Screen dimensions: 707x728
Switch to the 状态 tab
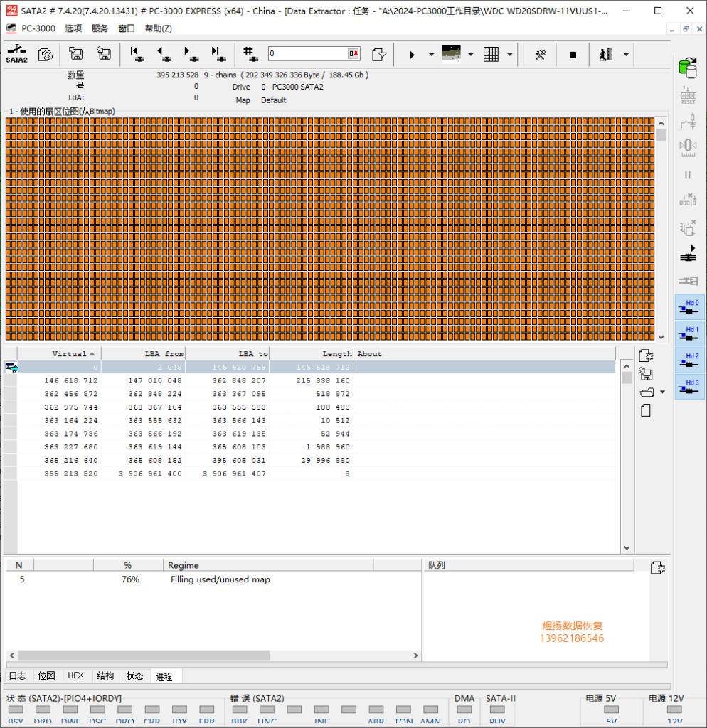134,676
